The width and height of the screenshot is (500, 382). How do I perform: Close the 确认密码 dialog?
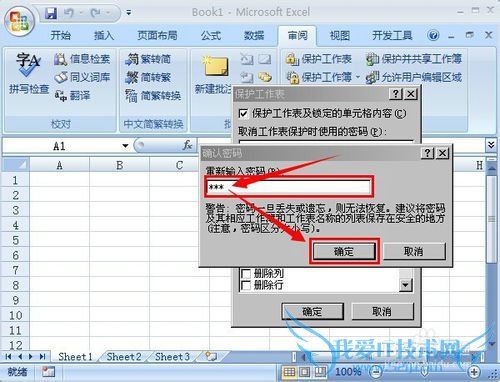pyautogui.click(x=443, y=153)
